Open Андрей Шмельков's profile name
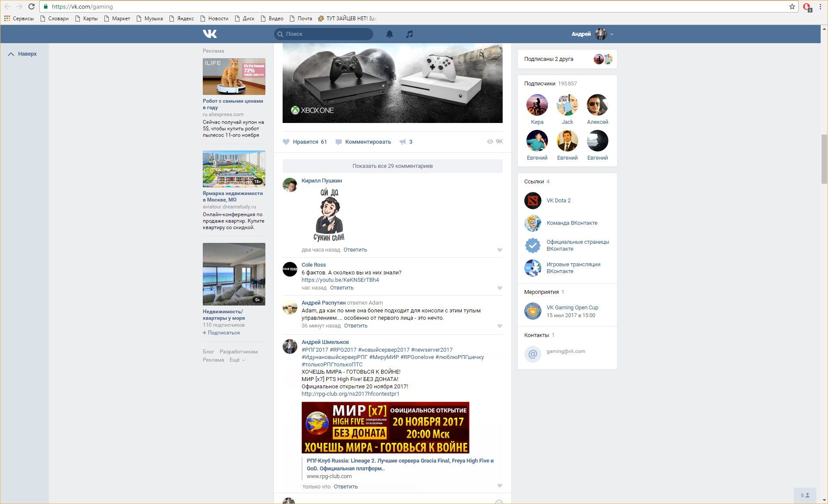The width and height of the screenshot is (828, 504). (x=325, y=342)
